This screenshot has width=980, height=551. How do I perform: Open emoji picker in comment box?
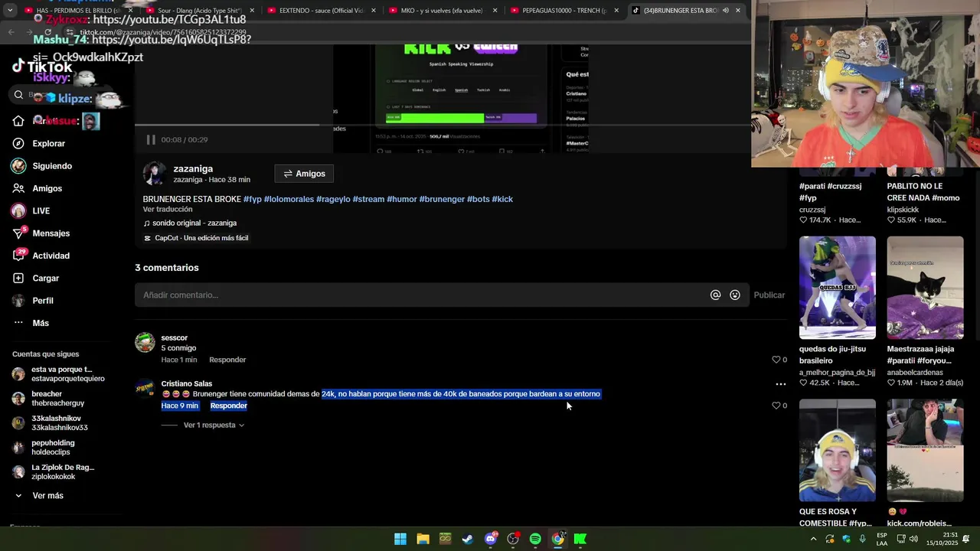tap(735, 295)
